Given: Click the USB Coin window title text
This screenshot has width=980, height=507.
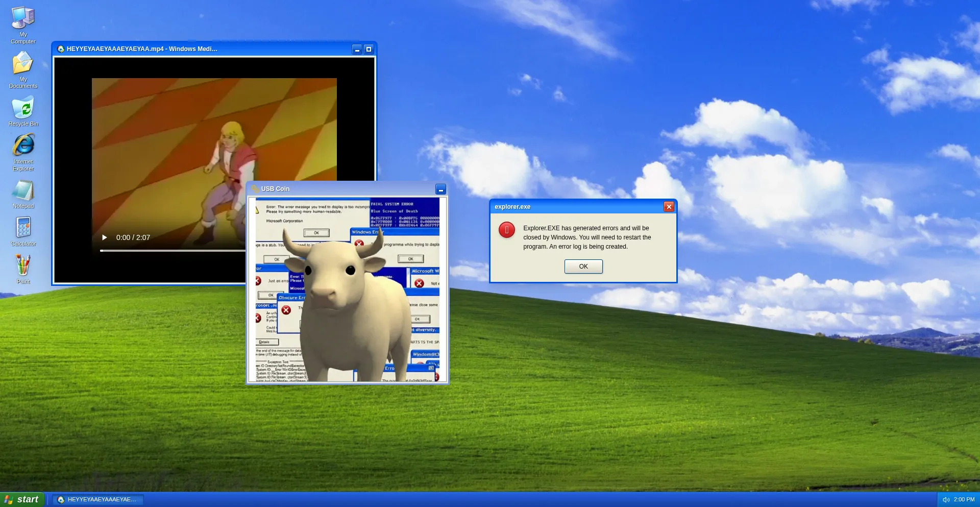Looking at the screenshot, I should click(275, 189).
